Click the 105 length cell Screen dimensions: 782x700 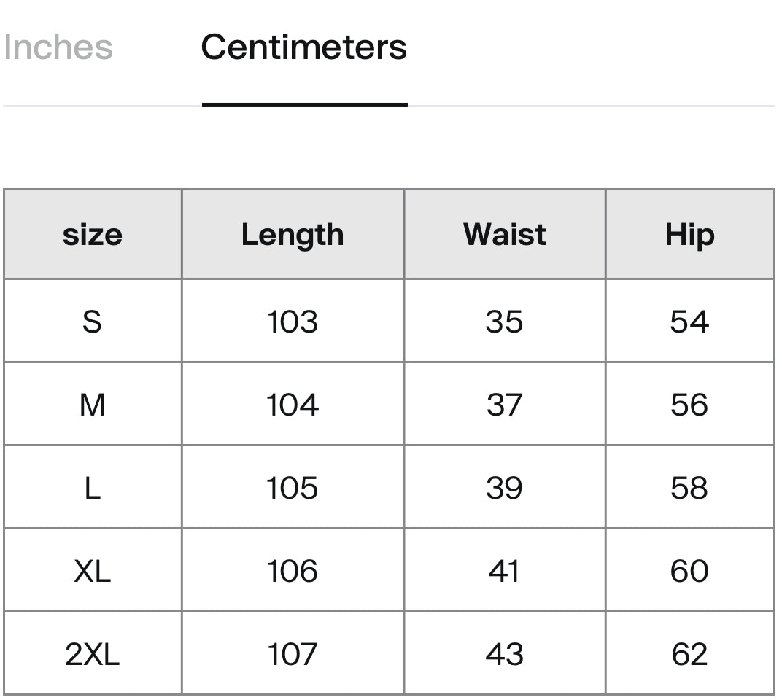coord(293,488)
